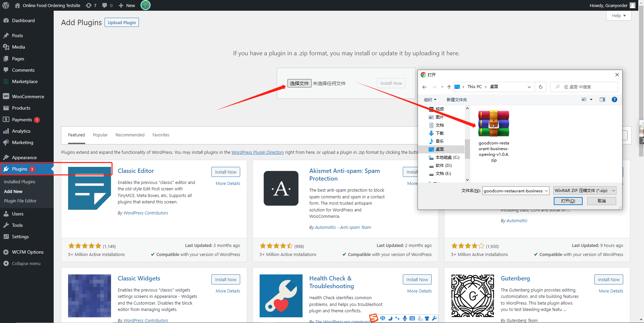The width and height of the screenshot is (644, 323).
Task: Open the updates icon showing 7
Action: tap(91, 5)
